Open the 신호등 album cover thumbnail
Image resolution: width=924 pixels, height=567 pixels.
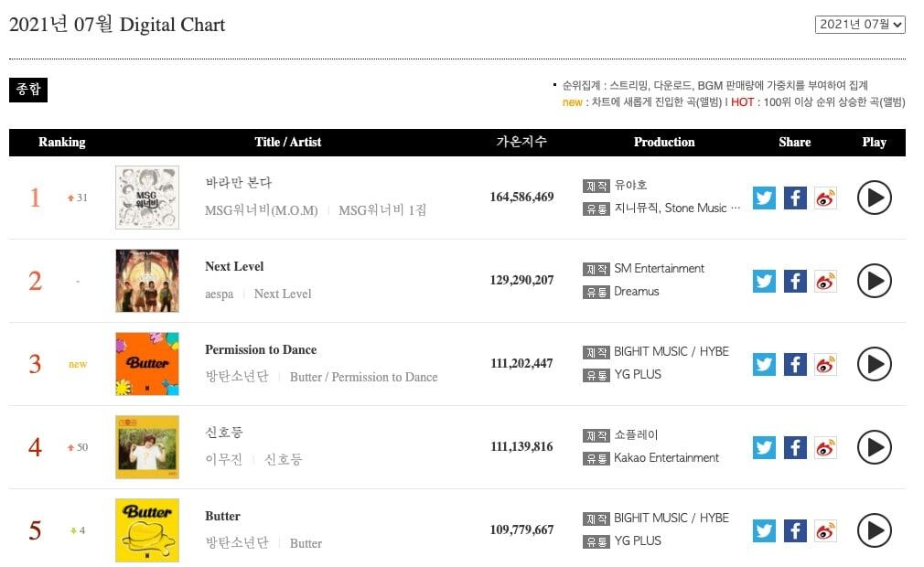point(147,447)
